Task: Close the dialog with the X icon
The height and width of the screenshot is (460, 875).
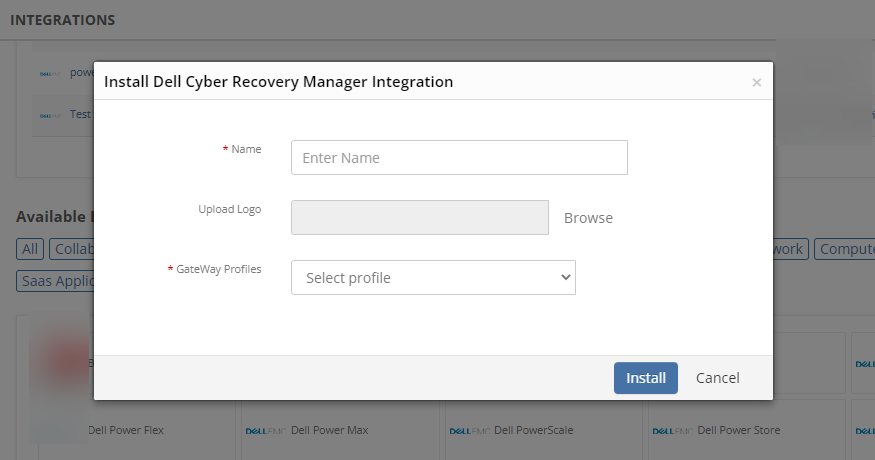Action: 757,83
